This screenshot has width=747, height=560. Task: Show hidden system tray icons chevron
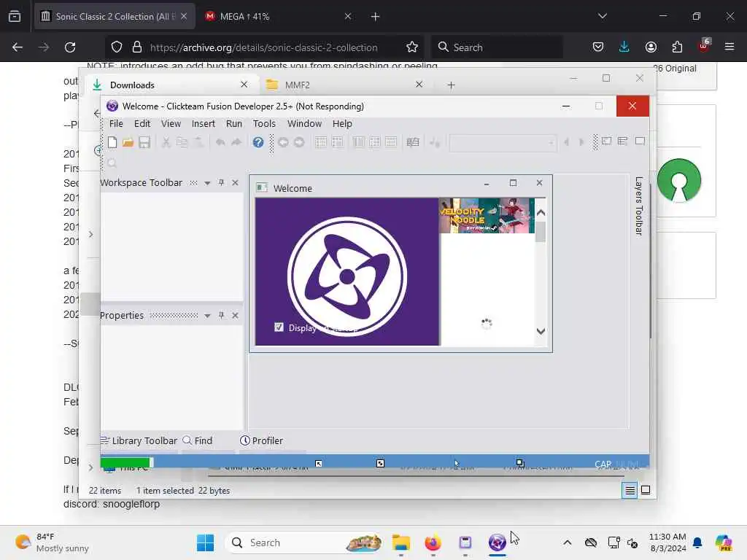567,542
